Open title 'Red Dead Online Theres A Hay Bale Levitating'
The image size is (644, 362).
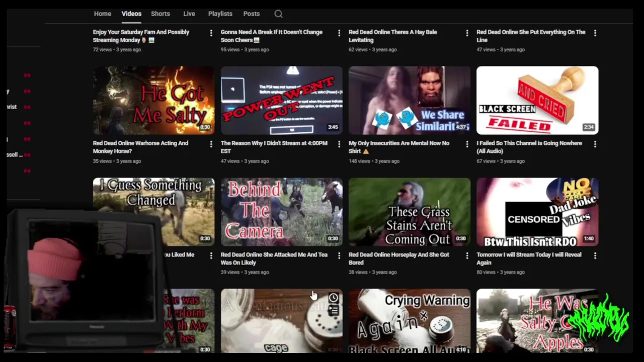(x=393, y=36)
